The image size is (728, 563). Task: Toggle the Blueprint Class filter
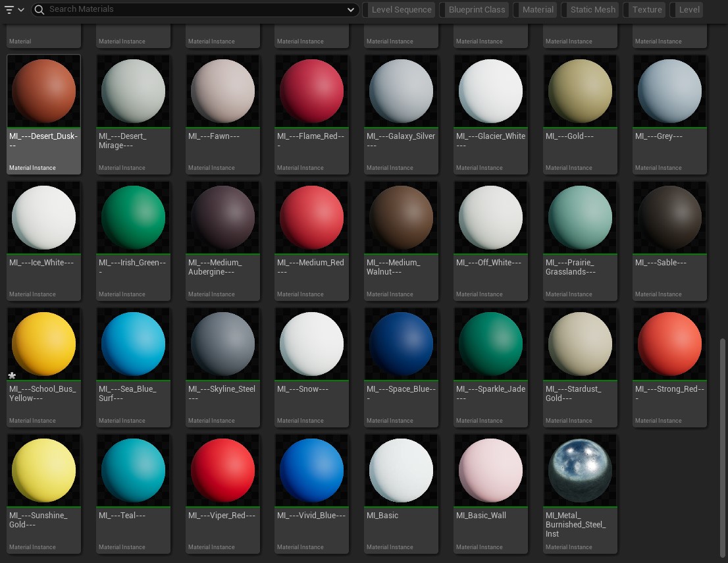pos(476,10)
